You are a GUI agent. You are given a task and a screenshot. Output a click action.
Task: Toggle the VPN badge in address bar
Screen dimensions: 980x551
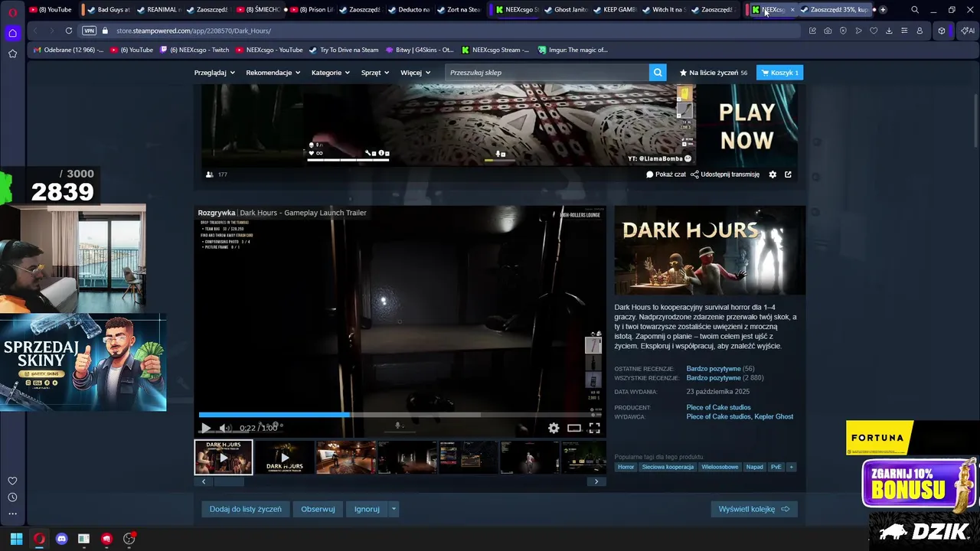pos(89,31)
